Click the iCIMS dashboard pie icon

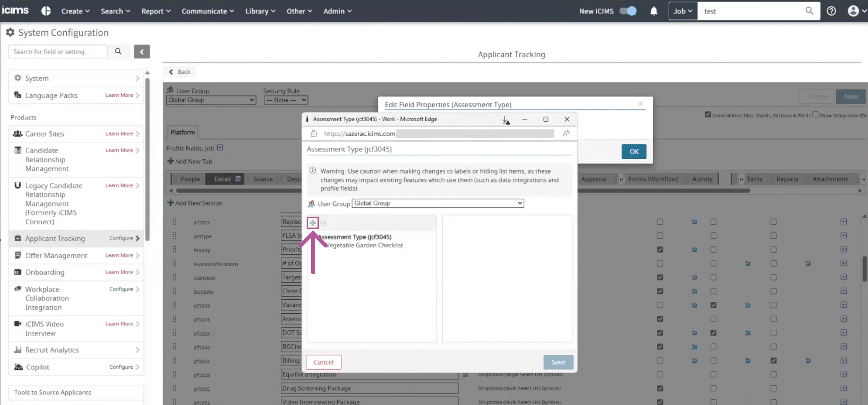(46, 11)
